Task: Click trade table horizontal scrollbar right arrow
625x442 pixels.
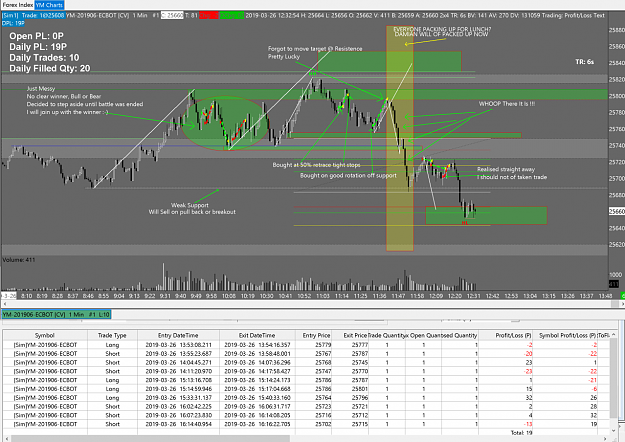Action: [x=606, y=438]
